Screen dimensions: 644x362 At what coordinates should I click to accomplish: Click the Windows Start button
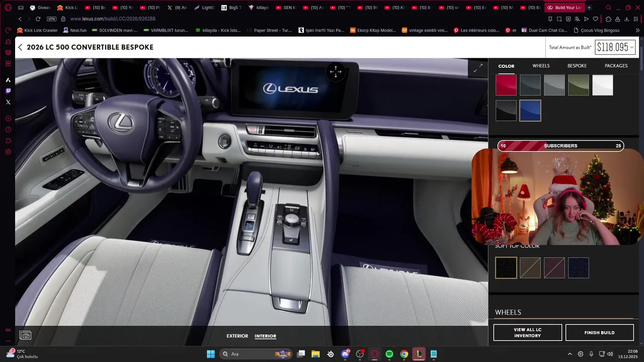[211, 354]
